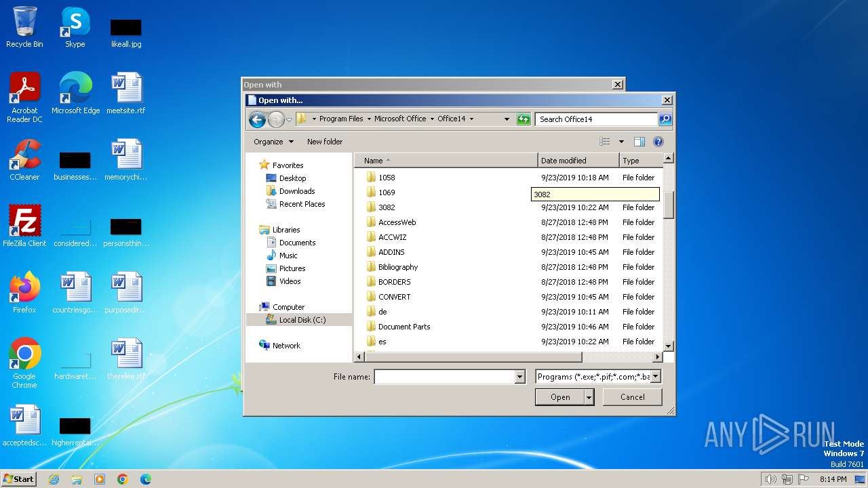This screenshot has width=868, height=488.
Task: Click vertical scrollbar down arrow
Action: (x=668, y=346)
